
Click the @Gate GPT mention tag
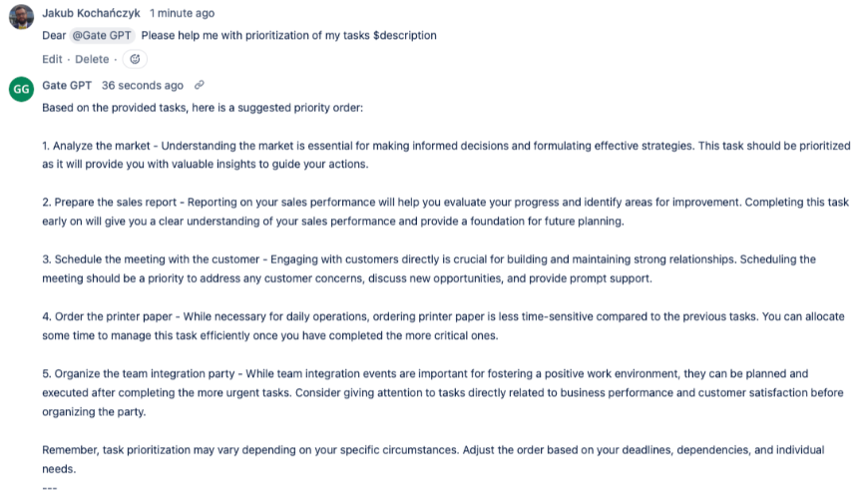(103, 36)
